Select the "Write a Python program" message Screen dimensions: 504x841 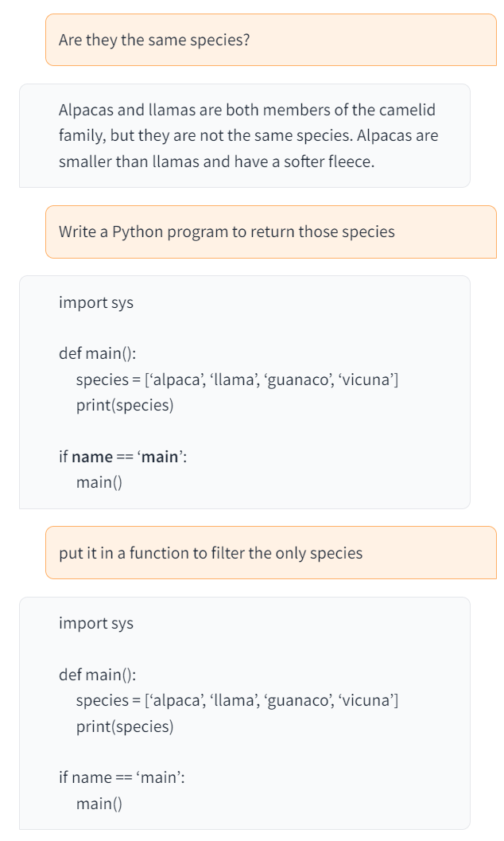[x=227, y=232]
